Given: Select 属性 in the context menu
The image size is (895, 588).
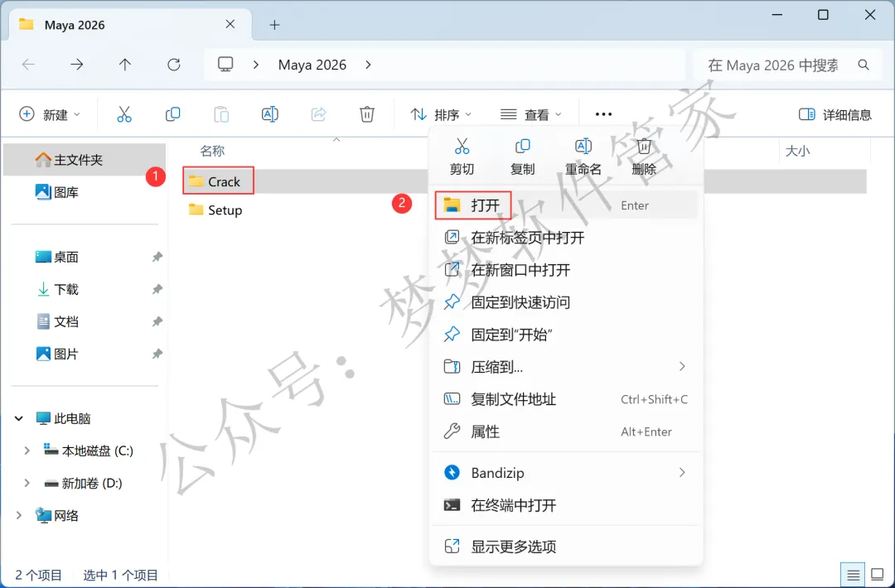Looking at the screenshot, I should [565, 431].
